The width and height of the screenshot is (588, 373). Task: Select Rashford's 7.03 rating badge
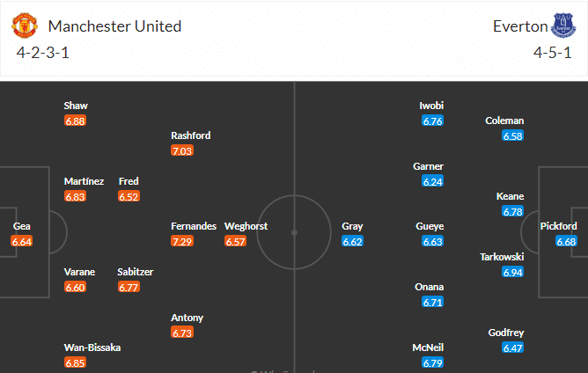click(182, 150)
